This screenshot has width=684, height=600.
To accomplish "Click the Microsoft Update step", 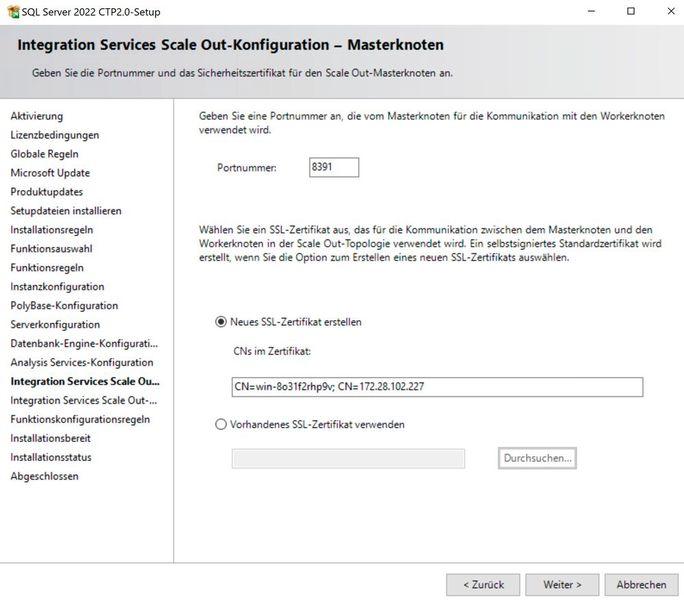I will click(x=50, y=173).
